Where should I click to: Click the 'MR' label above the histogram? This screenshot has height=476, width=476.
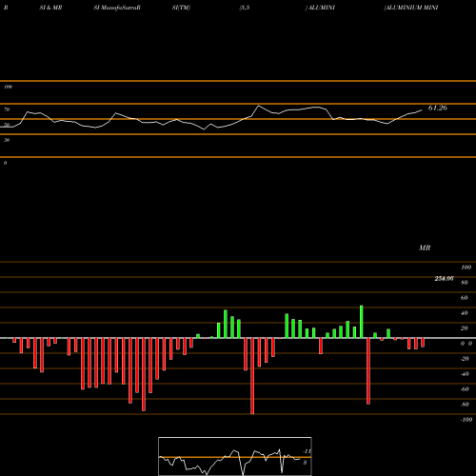click(425, 248)
